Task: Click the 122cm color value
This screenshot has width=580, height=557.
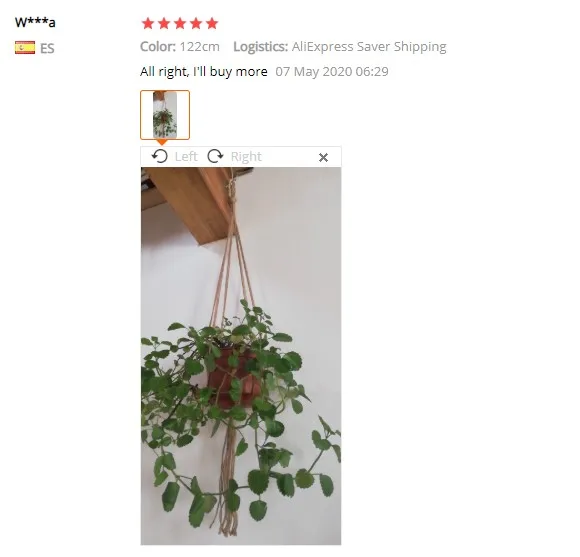Action: 200,47
